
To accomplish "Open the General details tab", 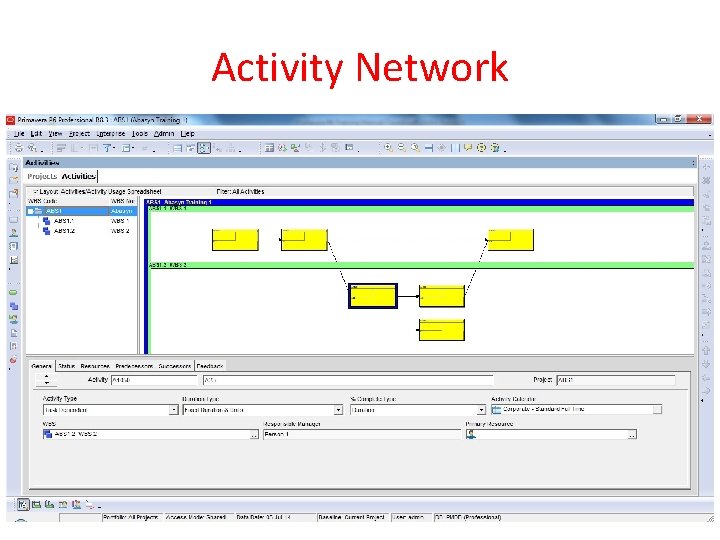I will (x=41, y=366).
